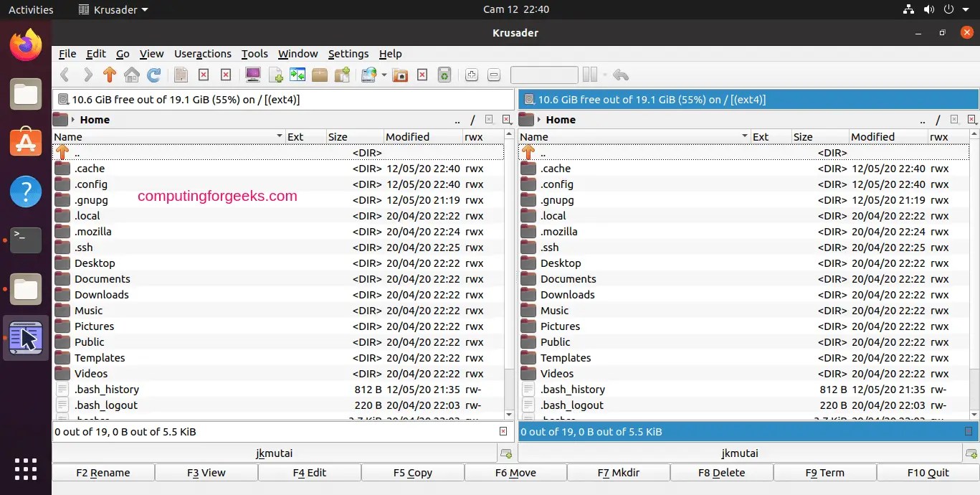
Task: Click the Name column sort arrow in left panel
Action: (x=279, y=136)
